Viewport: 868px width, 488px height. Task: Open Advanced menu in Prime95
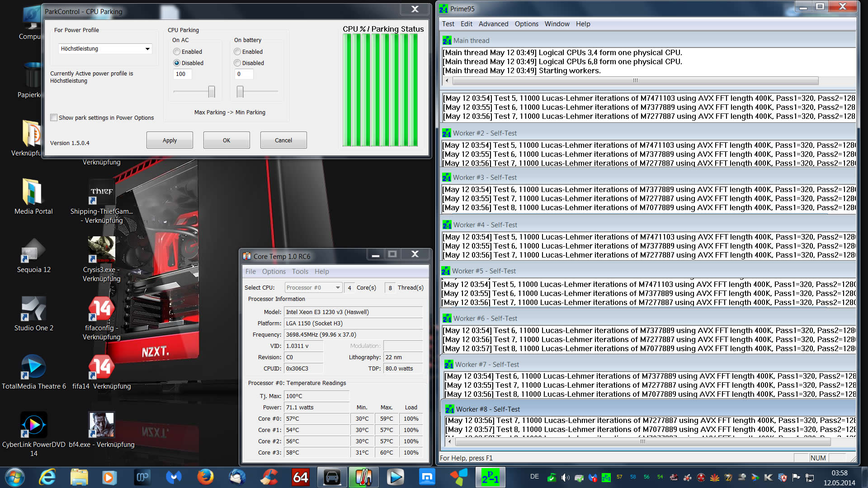coord(493,24)
